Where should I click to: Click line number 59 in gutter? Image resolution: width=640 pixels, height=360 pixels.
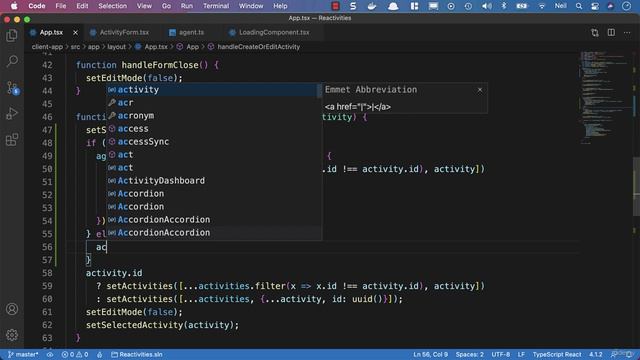pyautogui.click(x=47, y=286)
